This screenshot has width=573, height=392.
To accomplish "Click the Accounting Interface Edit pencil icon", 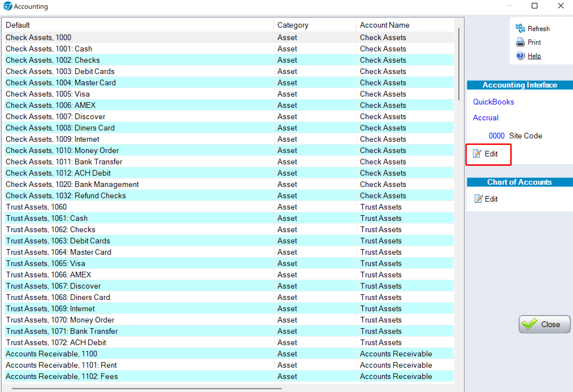I will point(477,154).
